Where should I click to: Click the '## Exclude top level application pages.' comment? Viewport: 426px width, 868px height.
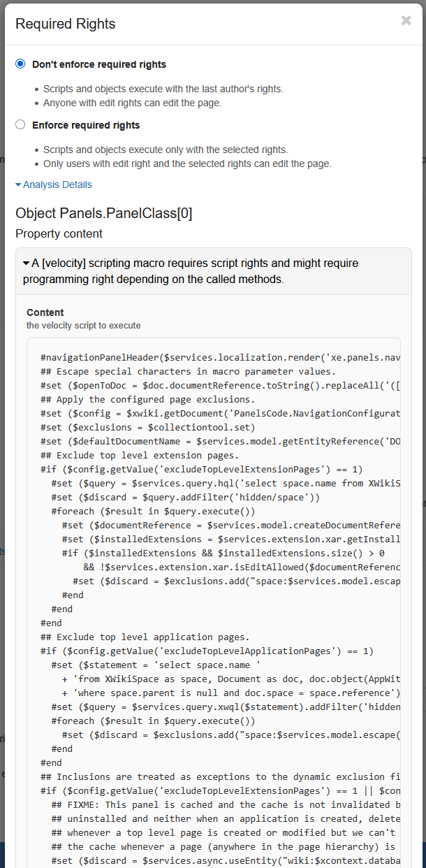pyautogui.click(x=145, y=637)
